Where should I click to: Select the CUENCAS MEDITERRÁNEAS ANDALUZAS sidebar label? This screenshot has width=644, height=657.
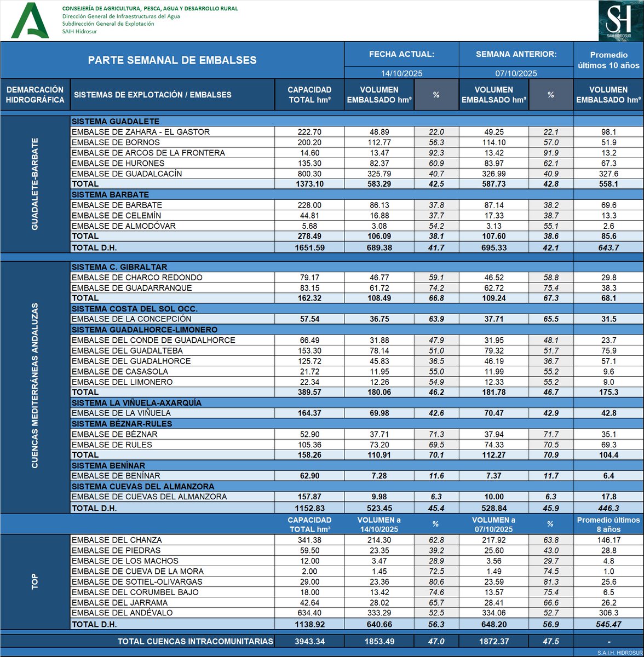click(34, 383)
